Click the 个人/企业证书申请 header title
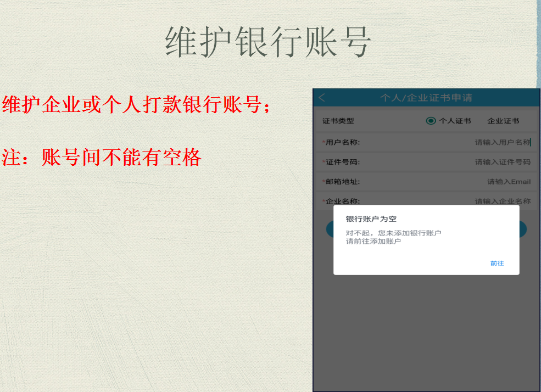The height and width of the screenshot is (392, 541). point(426,98)
